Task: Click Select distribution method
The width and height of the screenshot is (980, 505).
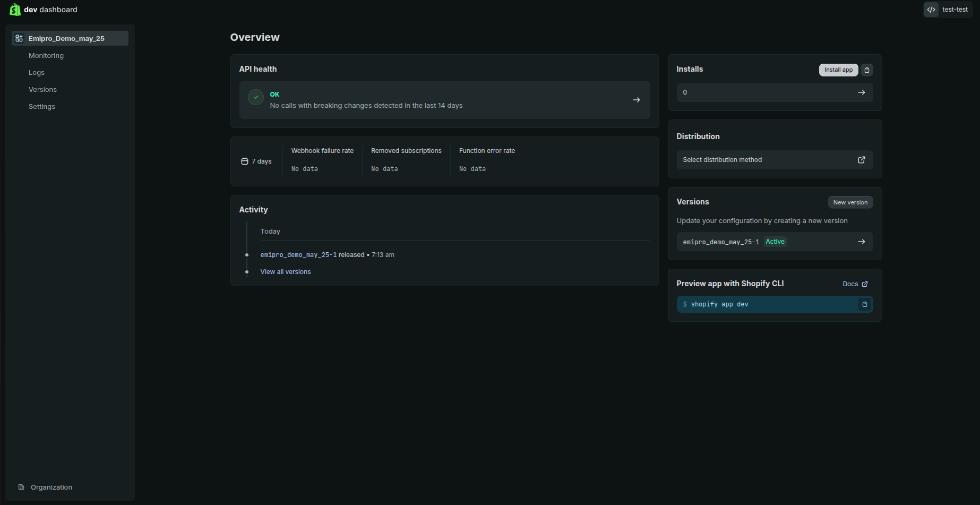Action: click(x=775, y=160)
